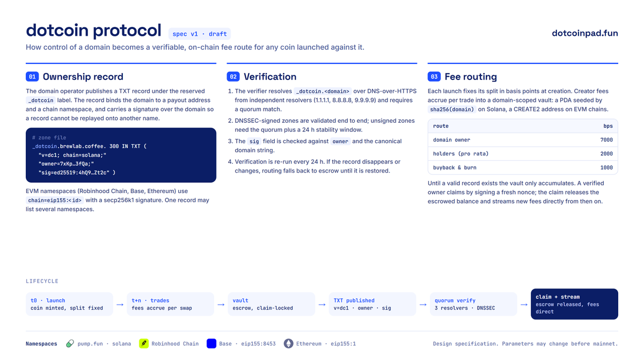Open the dotcoinpad.fun link
The height and width of the screenshot is (362, 644).
585,33
